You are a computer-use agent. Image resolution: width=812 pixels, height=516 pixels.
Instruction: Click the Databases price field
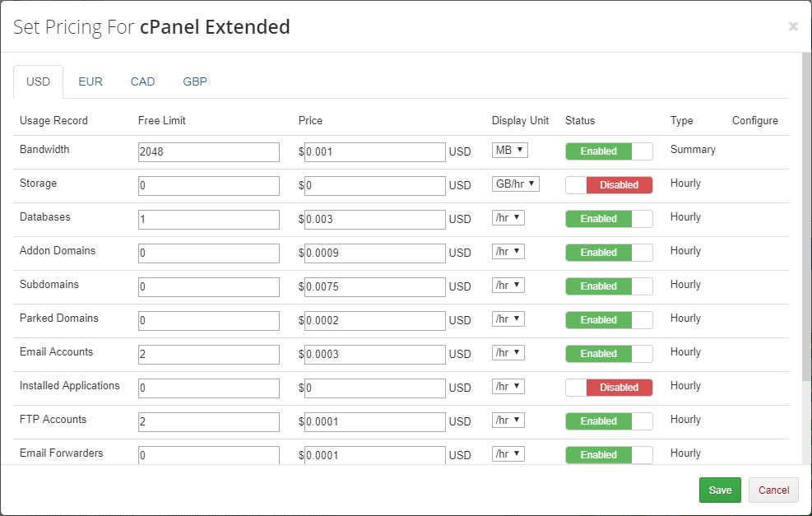coord(374,219)
